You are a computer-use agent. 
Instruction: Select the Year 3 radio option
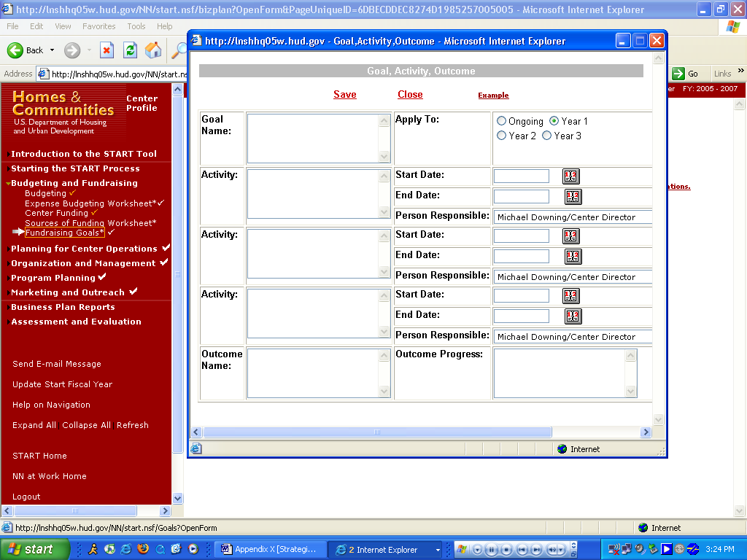pyautogui.click(x=547, y=136)
